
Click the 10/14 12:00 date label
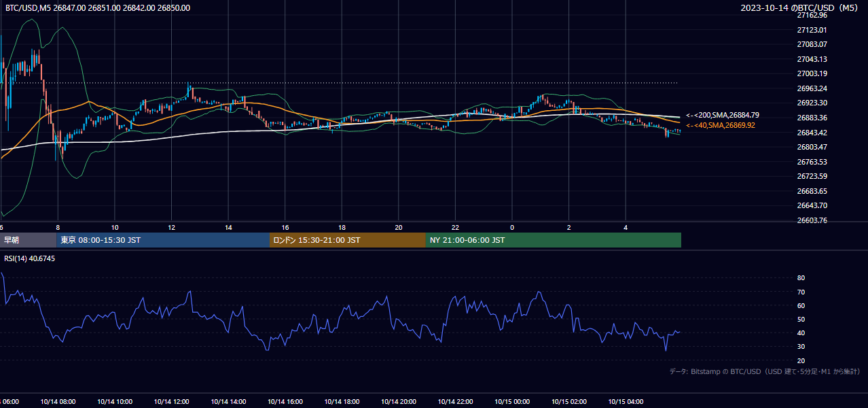coord(171,402)
